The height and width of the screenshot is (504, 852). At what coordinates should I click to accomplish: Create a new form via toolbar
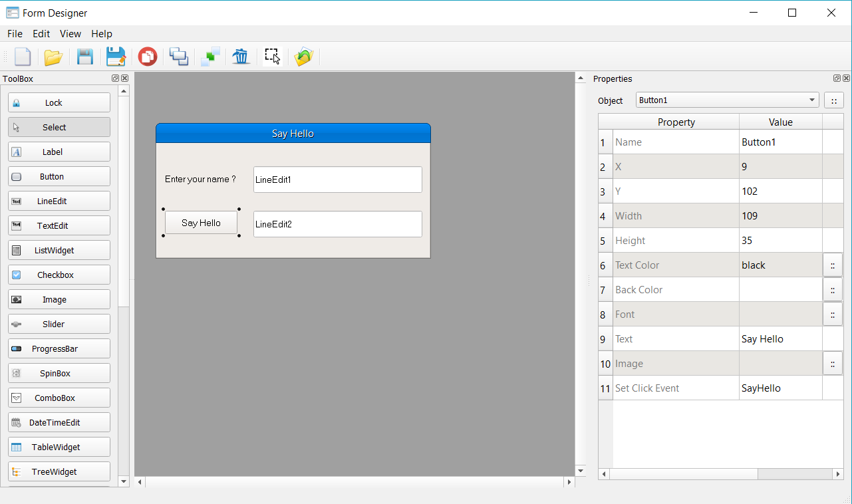click(23, 57)
